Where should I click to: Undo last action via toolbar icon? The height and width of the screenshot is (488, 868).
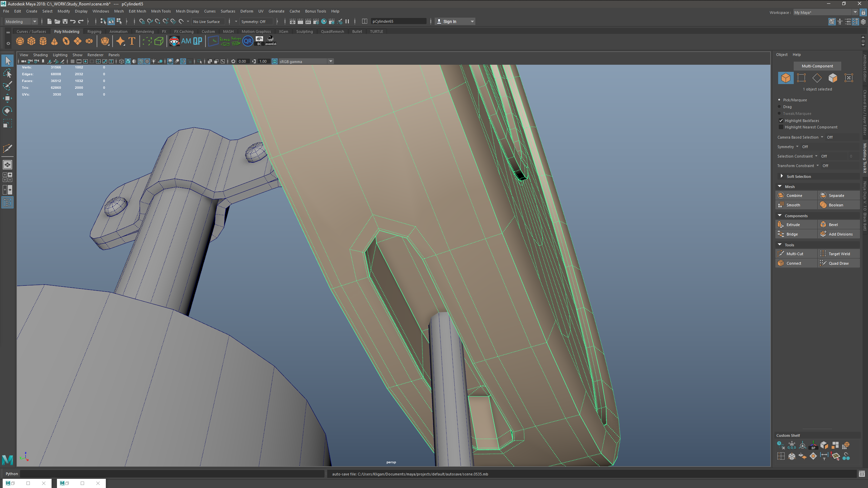73,21
